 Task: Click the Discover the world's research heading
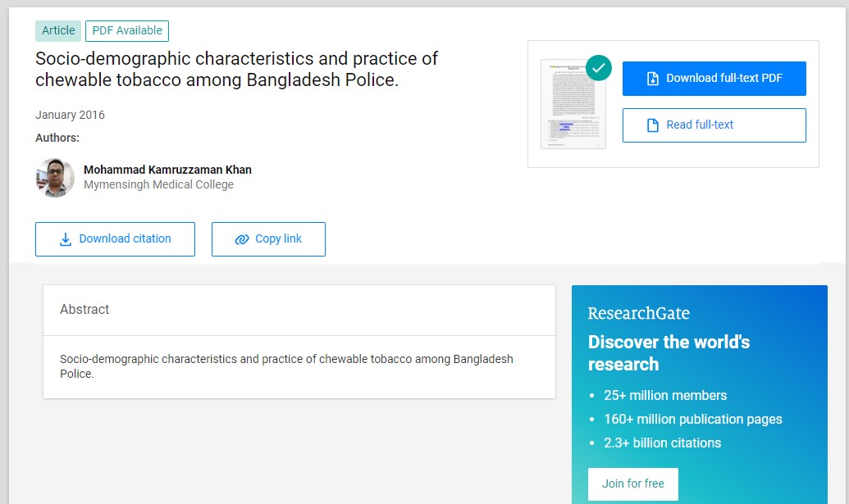[669, 353]
